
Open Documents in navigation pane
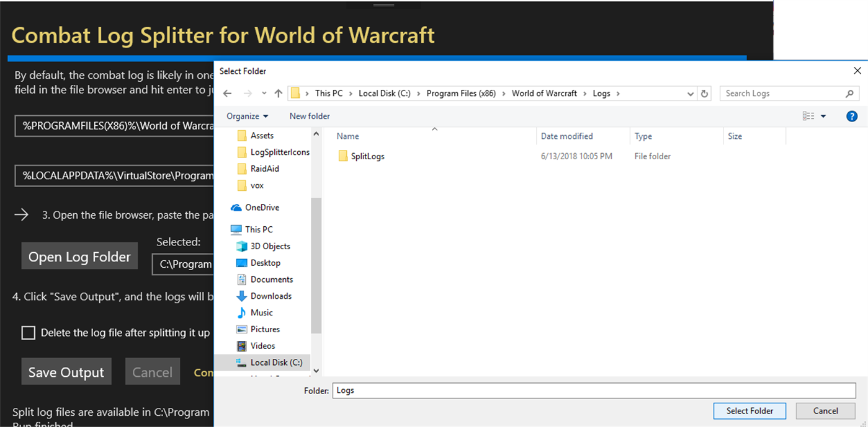[265, 280]
